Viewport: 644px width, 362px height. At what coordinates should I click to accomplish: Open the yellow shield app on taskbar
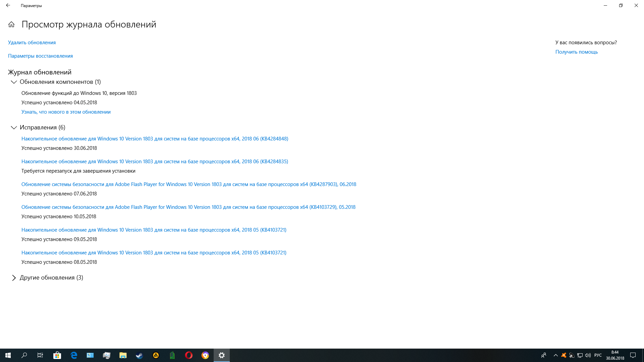(205, 355)
